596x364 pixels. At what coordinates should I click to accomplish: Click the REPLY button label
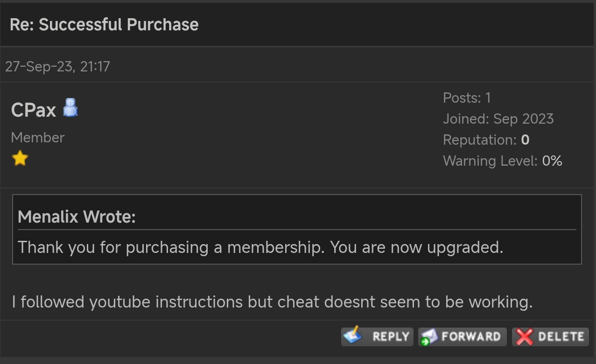(391, 336)
